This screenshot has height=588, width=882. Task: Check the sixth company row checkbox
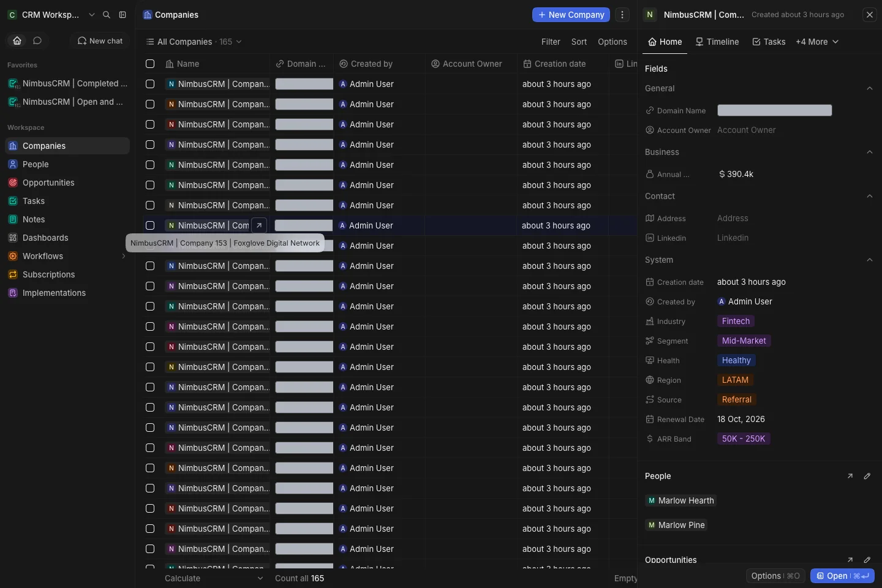[150, 185]
